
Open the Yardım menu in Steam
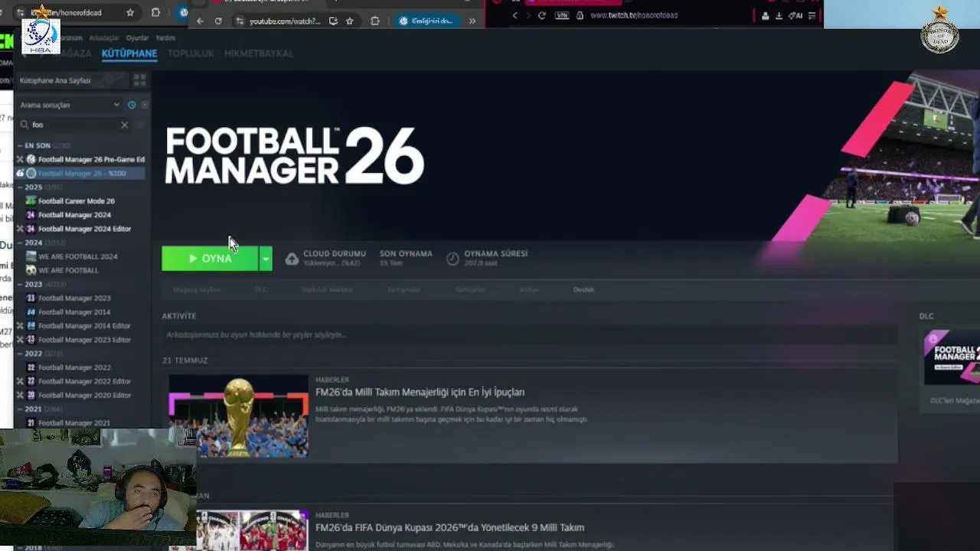click(x=165, y=37)
